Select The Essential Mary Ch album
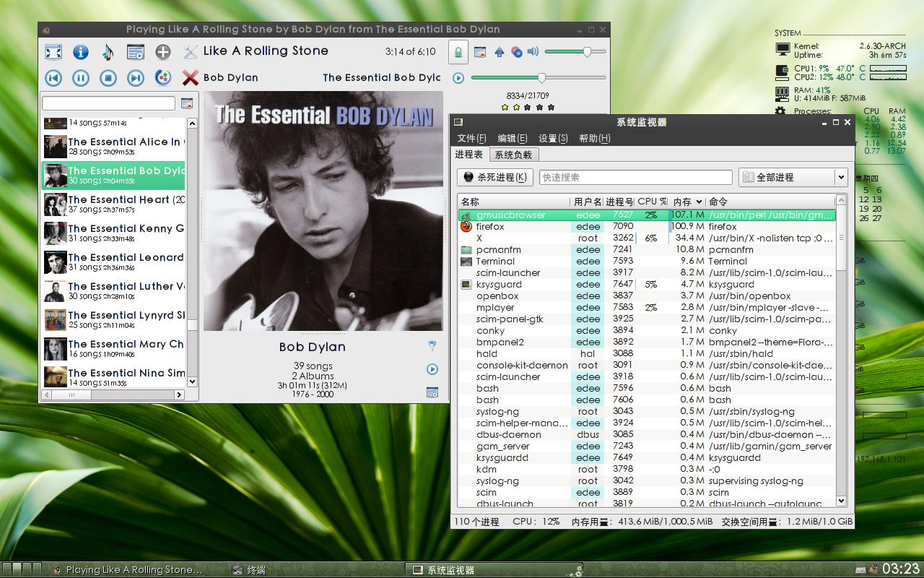924x578 pixels. [x=114, y=349]
